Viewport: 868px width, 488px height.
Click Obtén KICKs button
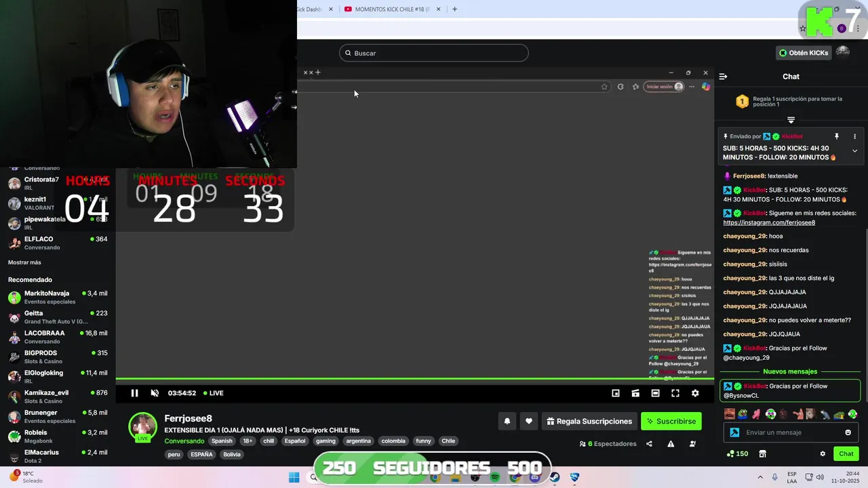[x=804, y=53]
